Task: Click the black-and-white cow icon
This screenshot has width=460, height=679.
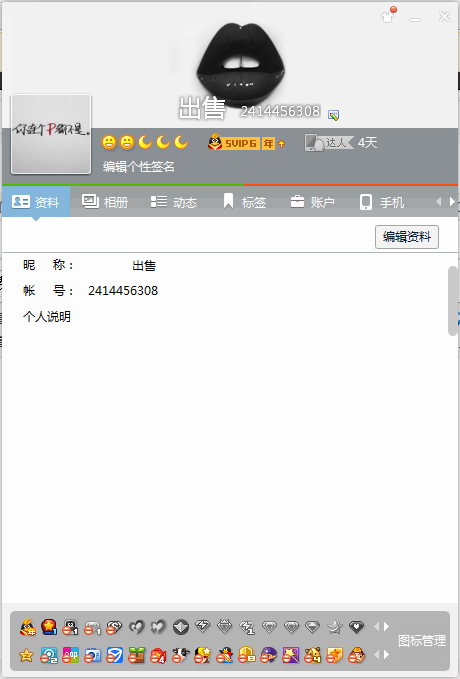Action: tap(181, 656)
